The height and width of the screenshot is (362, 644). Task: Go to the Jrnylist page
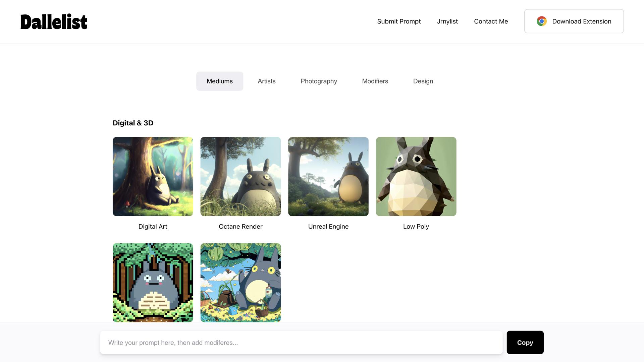coord(447,21)
